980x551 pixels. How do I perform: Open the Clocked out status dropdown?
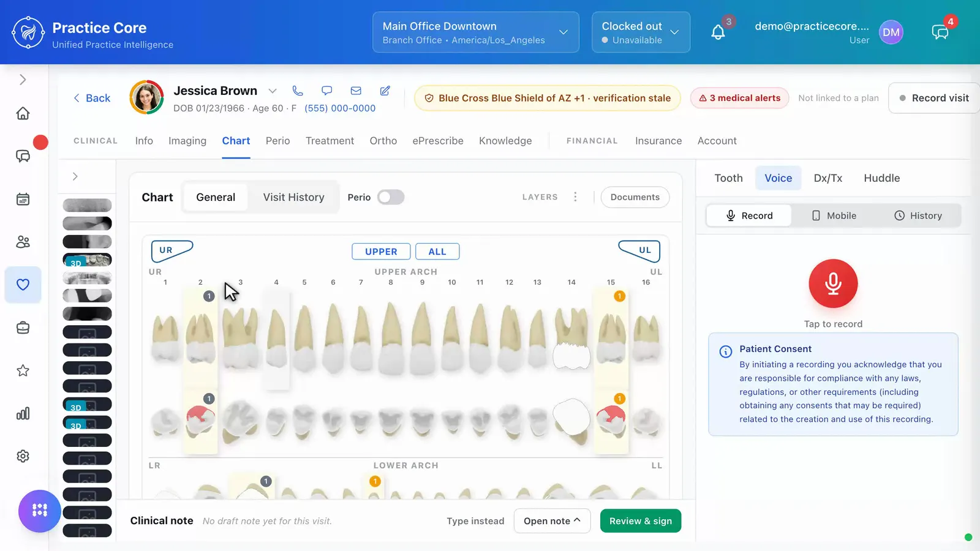pyautogui.click(x=641, y=32)
